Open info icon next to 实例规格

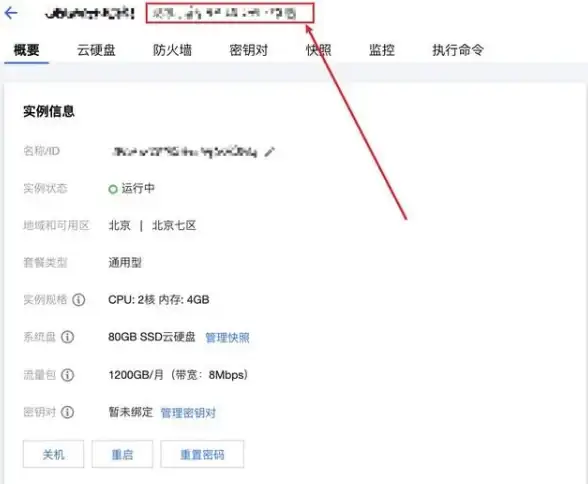pyautogui.click(x=79, y=300)
